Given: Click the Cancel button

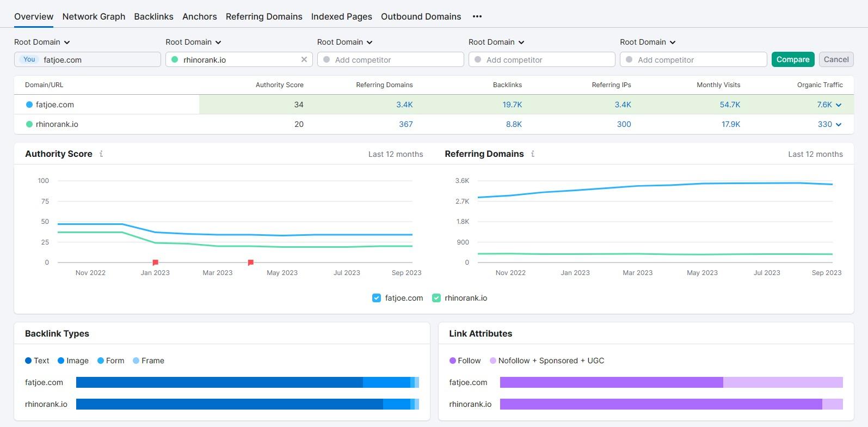Looking at the screenshot, I should click(836, 59).
